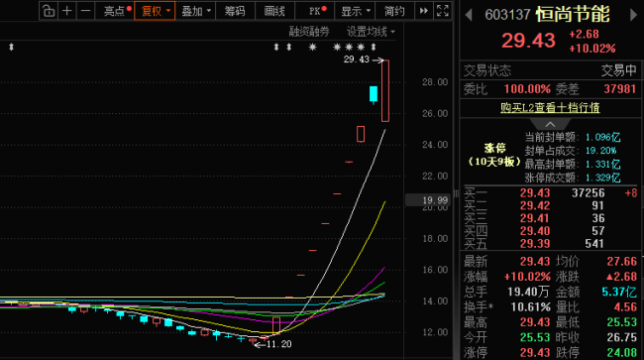The width and height of the screenshot is (644, 360).
Task: Click the 买三 price 29.41 row
Action: pos(550,218)
